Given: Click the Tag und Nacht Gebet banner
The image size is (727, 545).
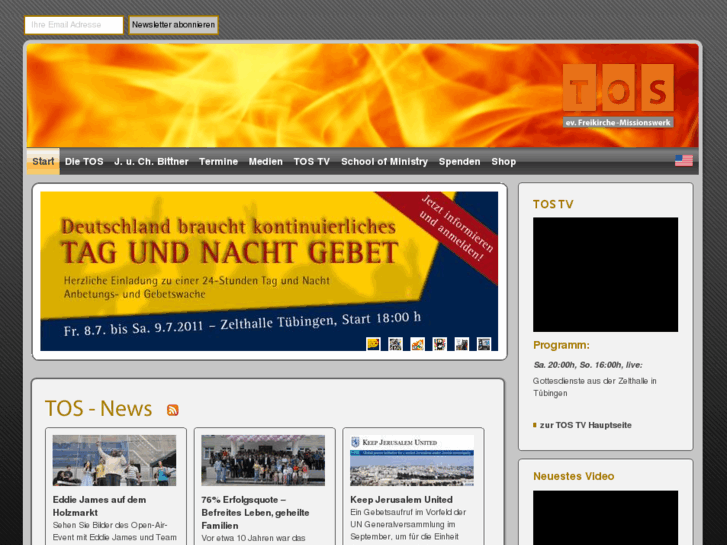Looking at the screenshot, I should [x=269, y=271].
